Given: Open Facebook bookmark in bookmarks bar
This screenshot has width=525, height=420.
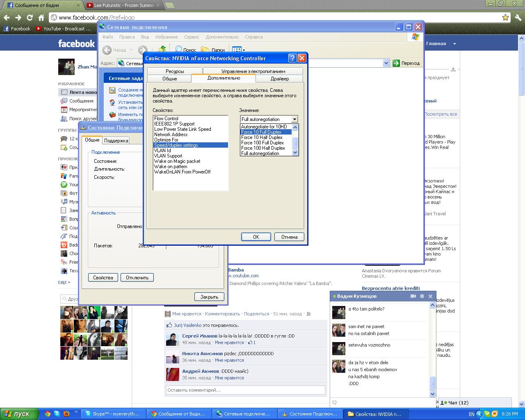Looking at the screenshot, I should click(17, 29).
